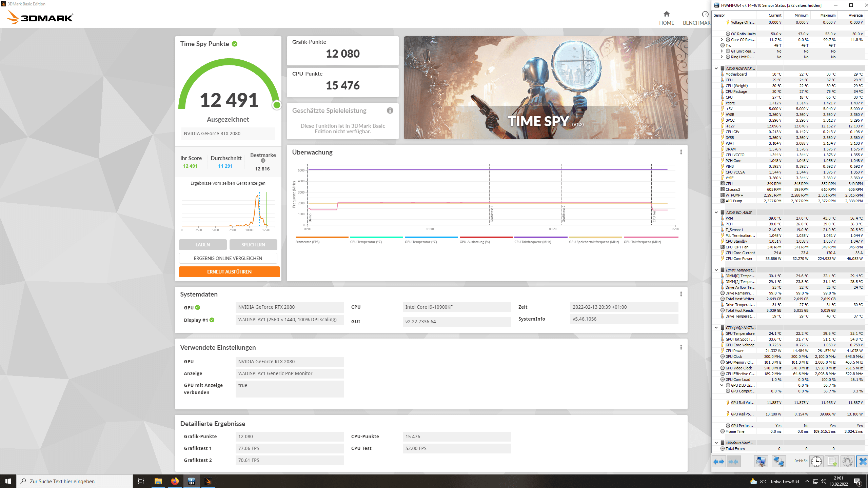
Task: Click HWiNFO network remote monitors icon
Action: (x=778, y=462)
